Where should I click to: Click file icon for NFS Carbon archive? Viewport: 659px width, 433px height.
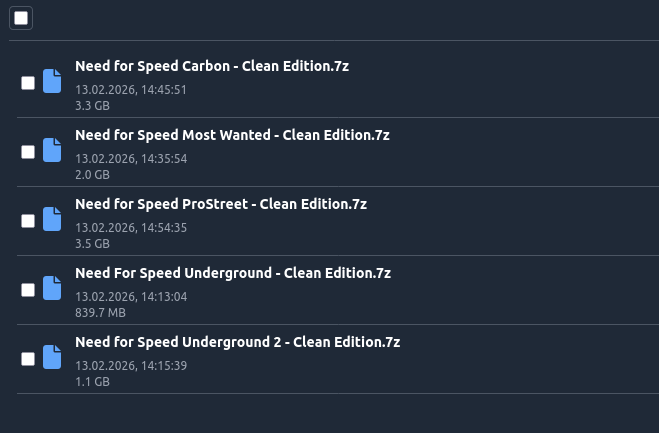point(52,82)
